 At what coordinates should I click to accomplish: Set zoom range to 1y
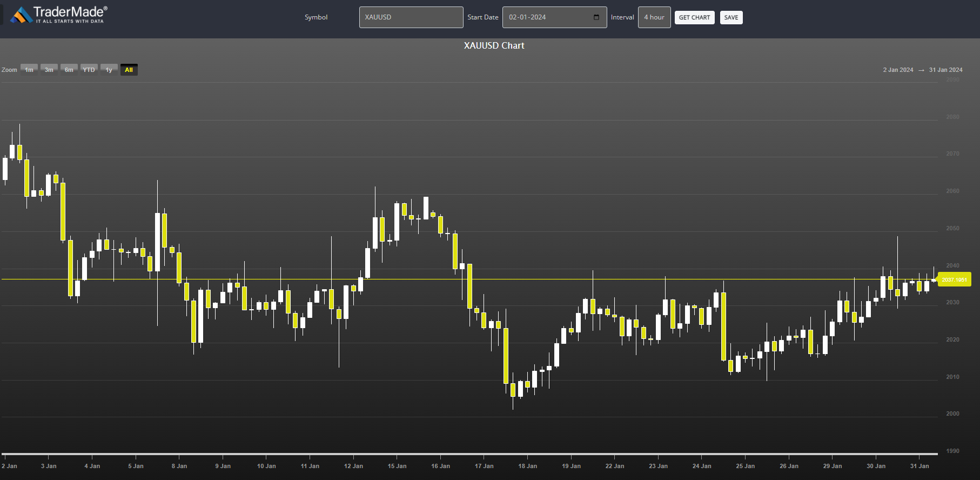(x=109, y=70)
